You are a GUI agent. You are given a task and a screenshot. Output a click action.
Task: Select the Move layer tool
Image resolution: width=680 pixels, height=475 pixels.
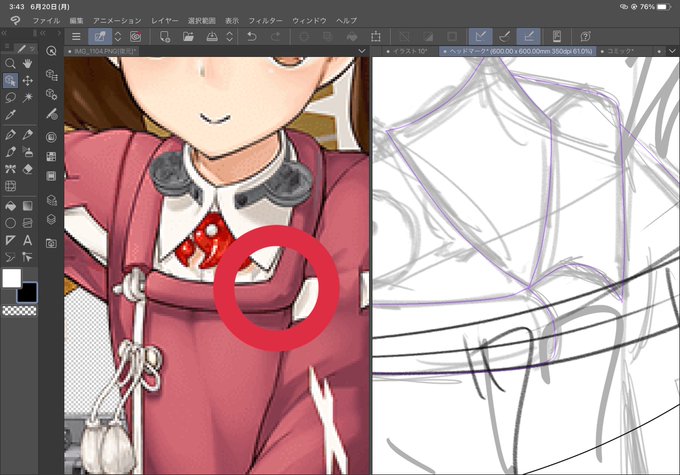click(x=27, y=81)
